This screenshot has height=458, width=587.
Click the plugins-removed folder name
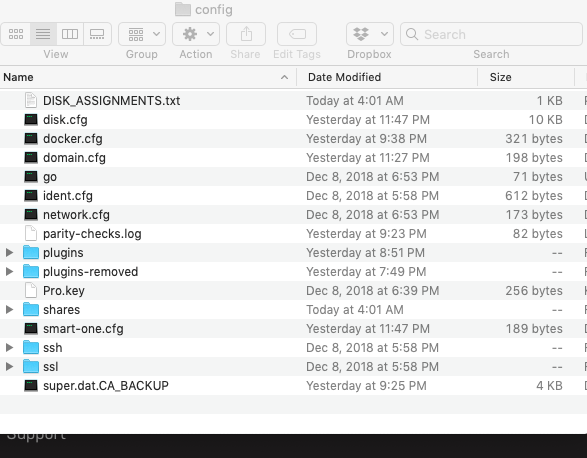(91, 272)
